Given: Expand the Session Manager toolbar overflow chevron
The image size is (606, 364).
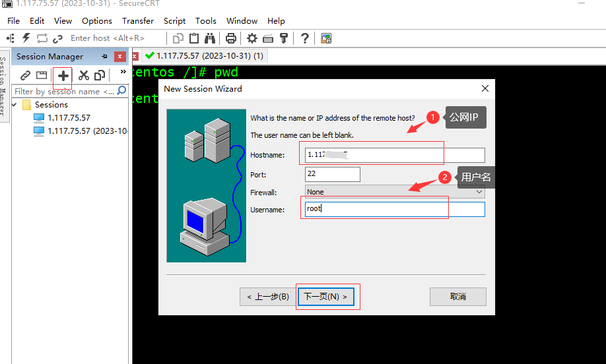Looking at the screenshot, I should (x=123, y=72).
